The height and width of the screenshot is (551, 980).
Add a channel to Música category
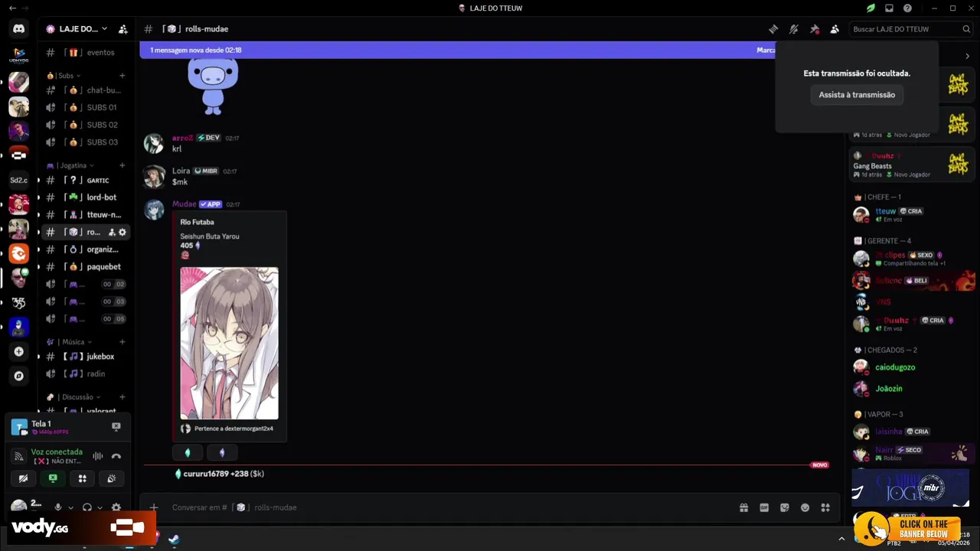tap(122, 342)
